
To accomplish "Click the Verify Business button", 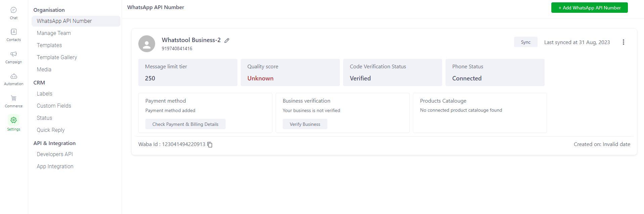I will click(x=305, y=124).
